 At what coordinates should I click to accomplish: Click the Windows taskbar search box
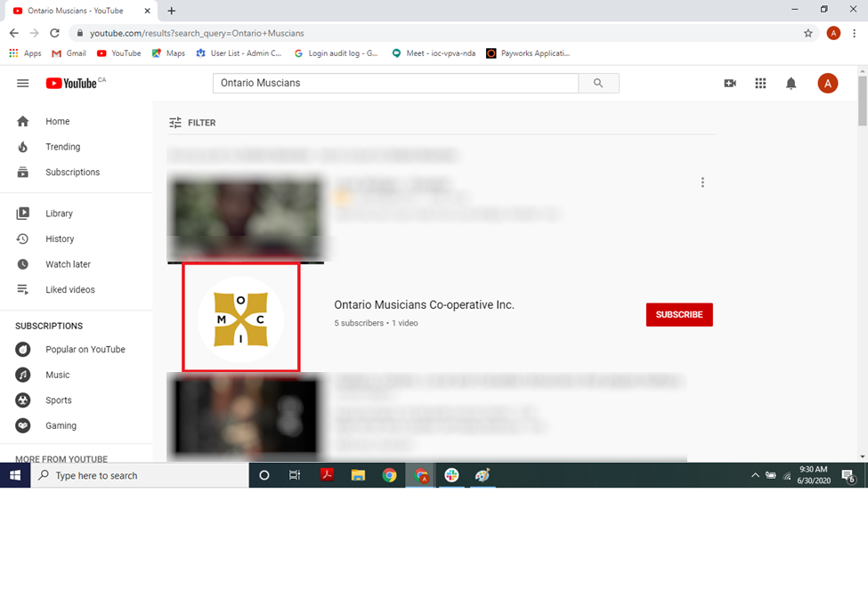[x=140, y=475]
